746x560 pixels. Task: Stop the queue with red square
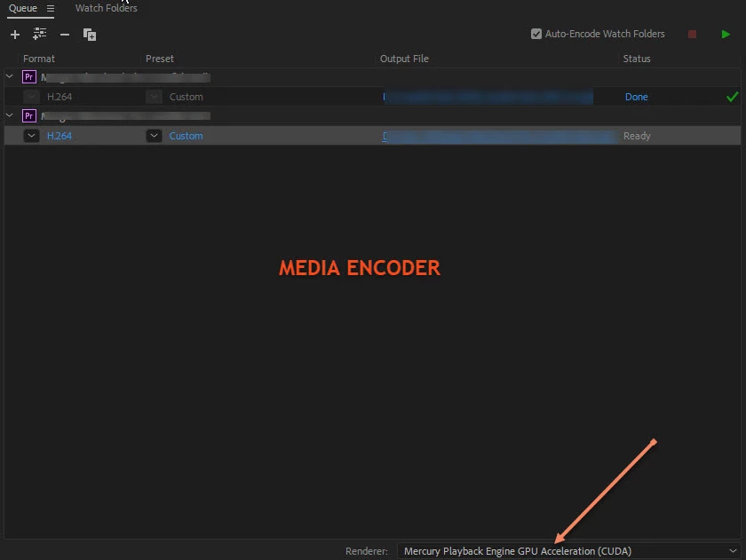coord(692,35)
